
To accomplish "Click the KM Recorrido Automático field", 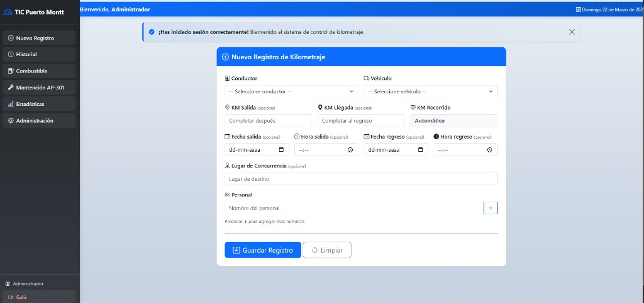I will point(454,120).
